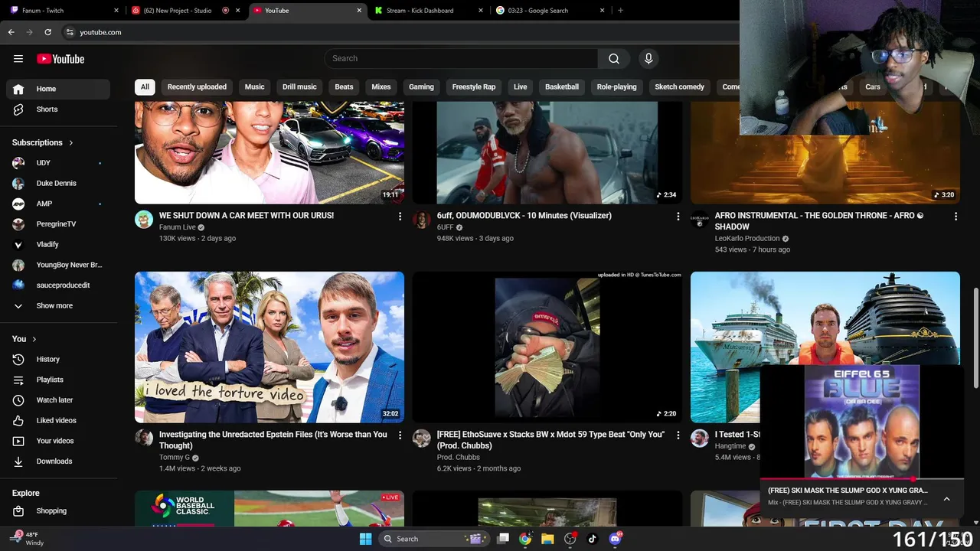Go back in browser
Screen dimensions: 980x551
click(11, 32)
